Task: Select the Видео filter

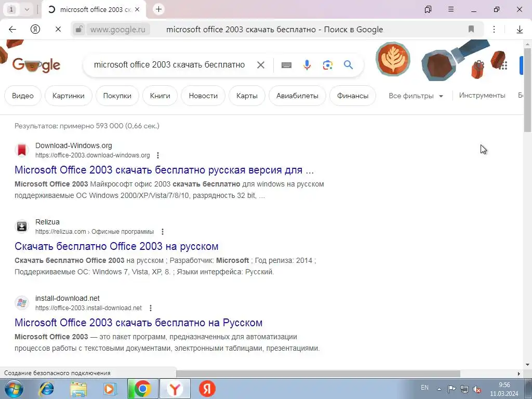Action: click(23, 96)
